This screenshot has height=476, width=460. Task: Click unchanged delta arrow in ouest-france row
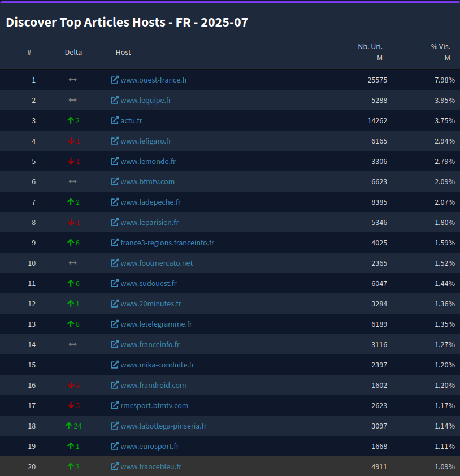pyautogui.click(x=72, y=80)
